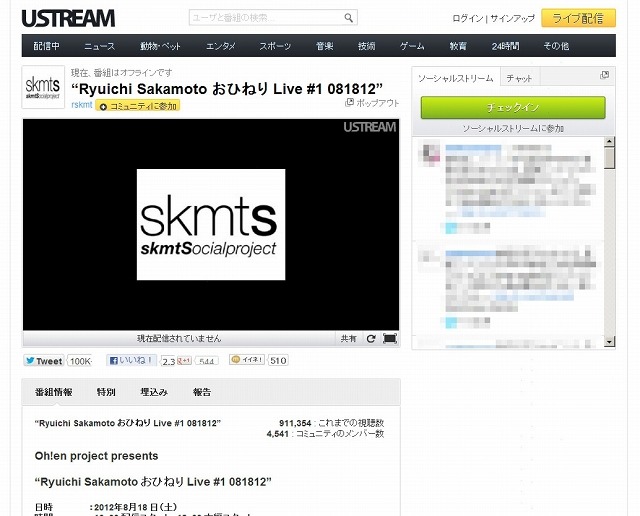Screen dimensions: 640x516
Task: Toggle fullscreen icon in player bar
Action: point(389,338)
